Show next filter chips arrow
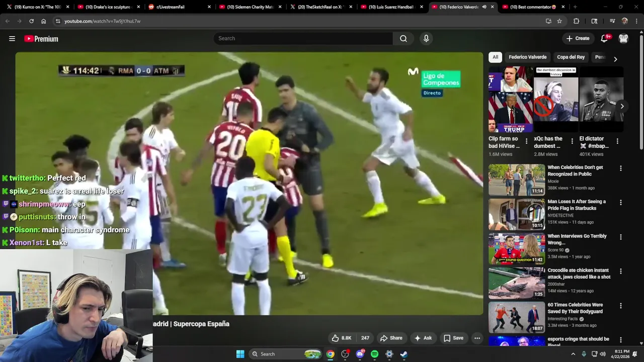The width and height of the screenshot is (644, 362). coord(615,59)
